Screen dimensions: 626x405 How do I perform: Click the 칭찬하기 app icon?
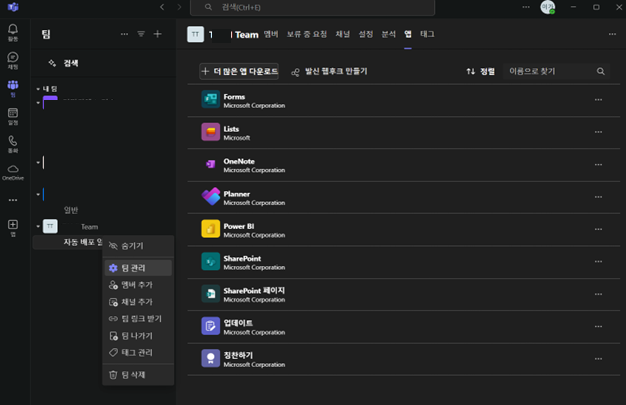pyautogui.click(x=210, y=358)
